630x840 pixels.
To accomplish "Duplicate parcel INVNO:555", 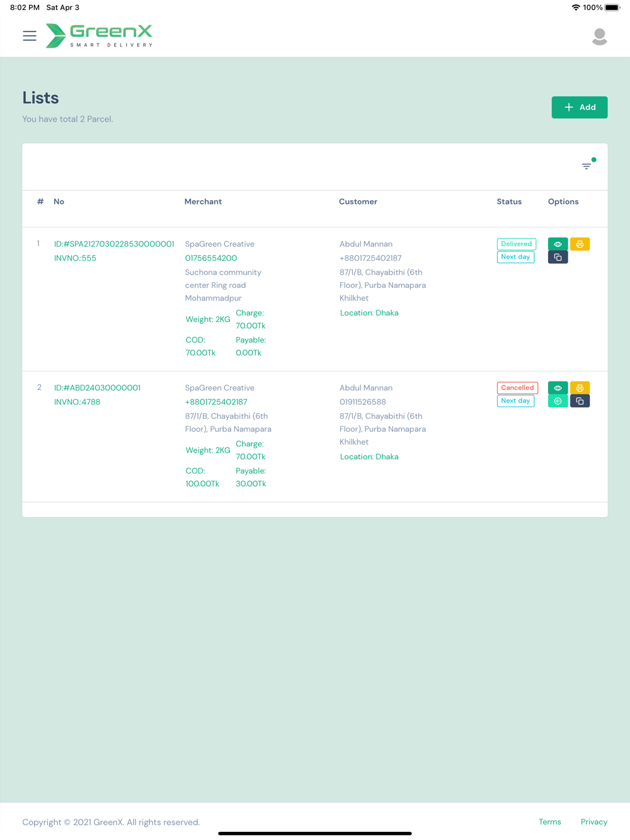I will click(x=558, y=258).
